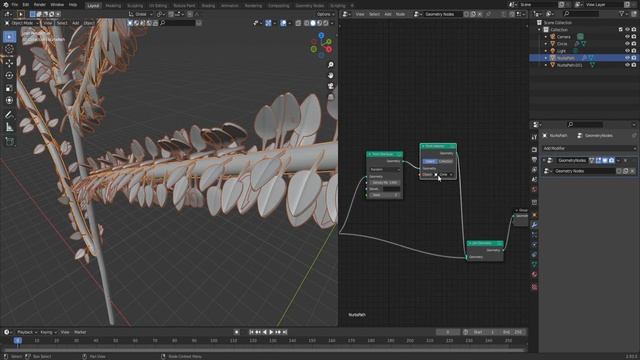
Task: Select Collection option in Point Instance node
Action: 445,161
